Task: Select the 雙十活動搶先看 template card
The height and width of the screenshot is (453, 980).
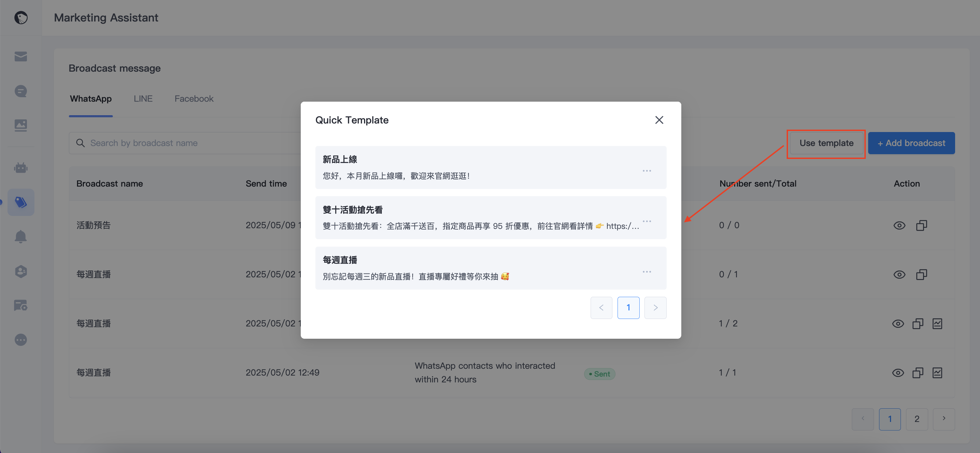Action: [x=490, y=218]
